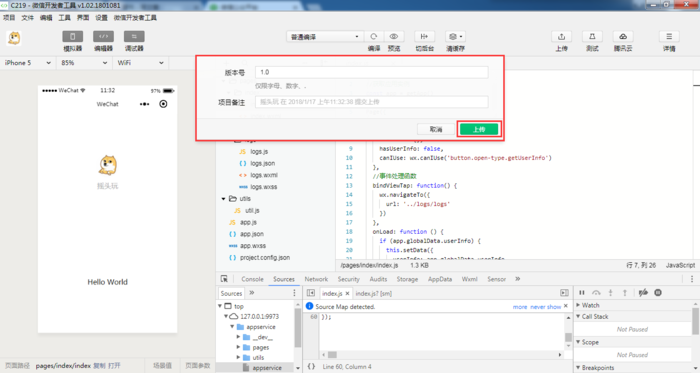Screen dimensions: 700x373
Task: Toggle the simulator panel button
Action: (x=72, y=37)
